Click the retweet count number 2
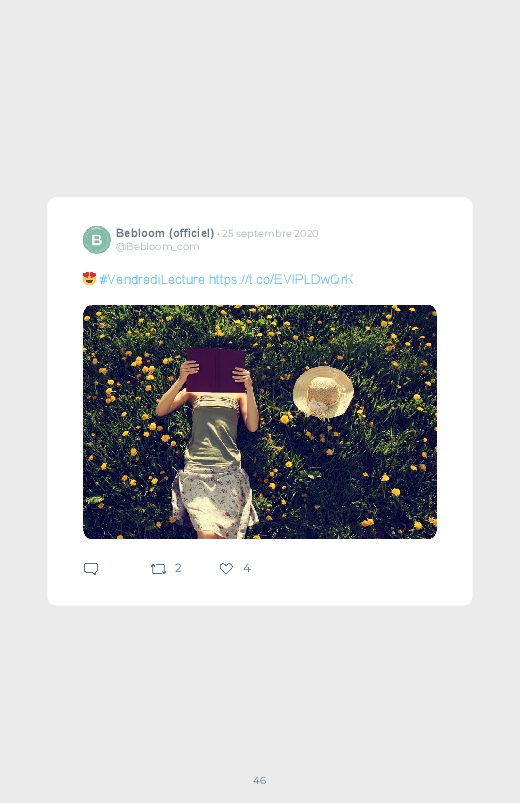 pyautogui.click(x=178, y=567)
